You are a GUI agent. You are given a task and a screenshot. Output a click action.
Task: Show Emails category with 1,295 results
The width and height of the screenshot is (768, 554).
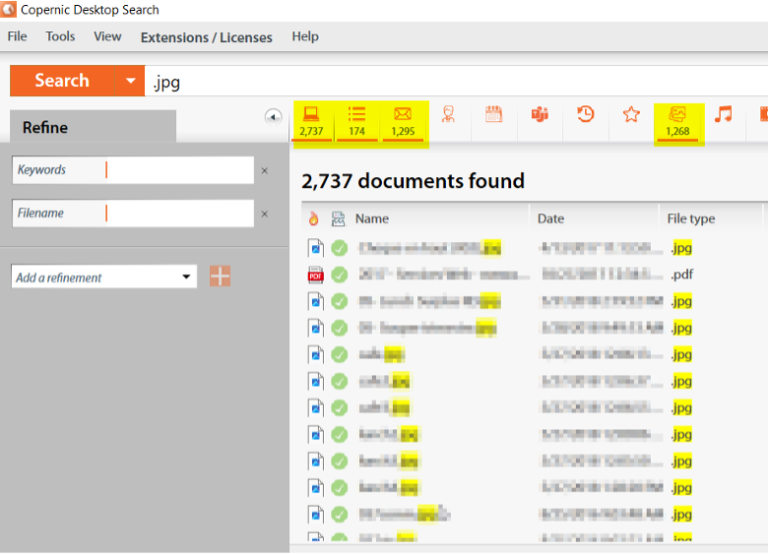point(403,121)
